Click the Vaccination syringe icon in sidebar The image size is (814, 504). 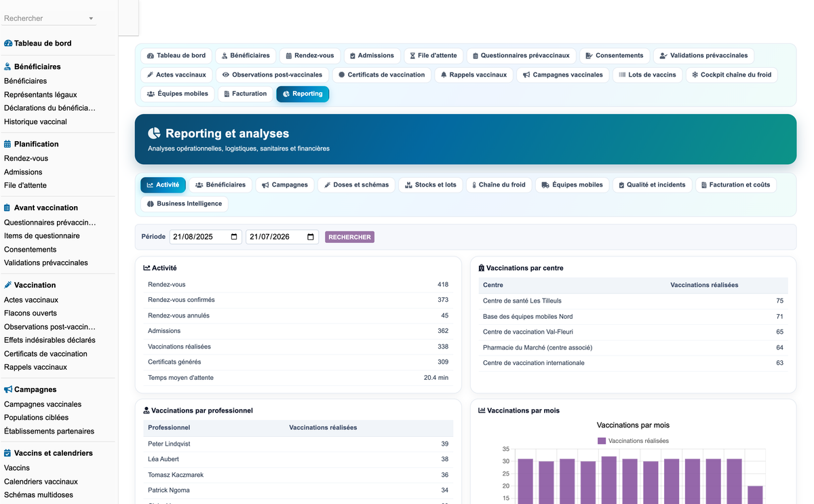(x=7, y=285)
